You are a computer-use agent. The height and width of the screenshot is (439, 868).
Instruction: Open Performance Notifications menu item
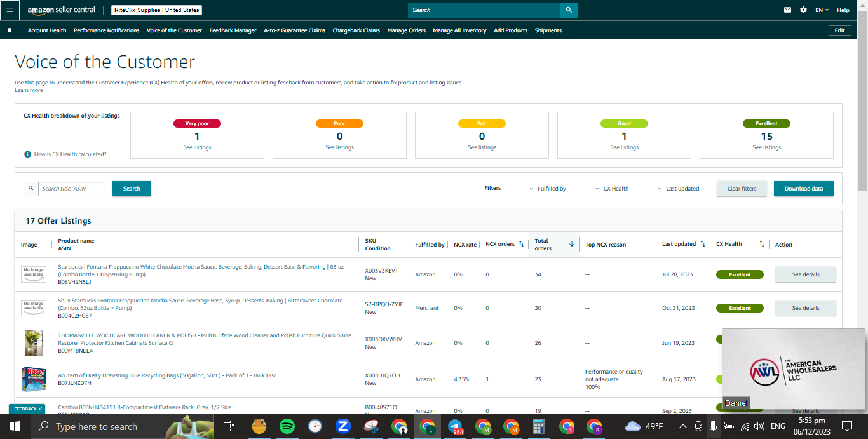click(x=107, y=30)
